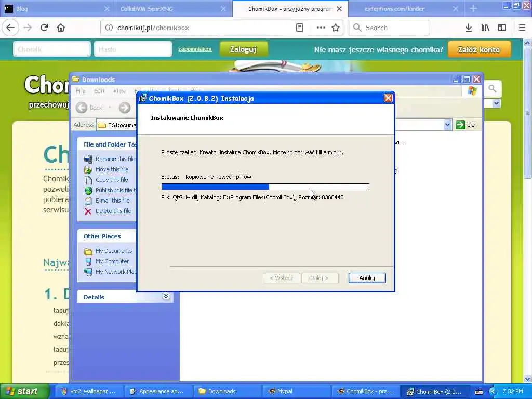Click the red X Delete this file icon
Image resolution: width=532 pixels, height=399 pixels.
(88, 211)
